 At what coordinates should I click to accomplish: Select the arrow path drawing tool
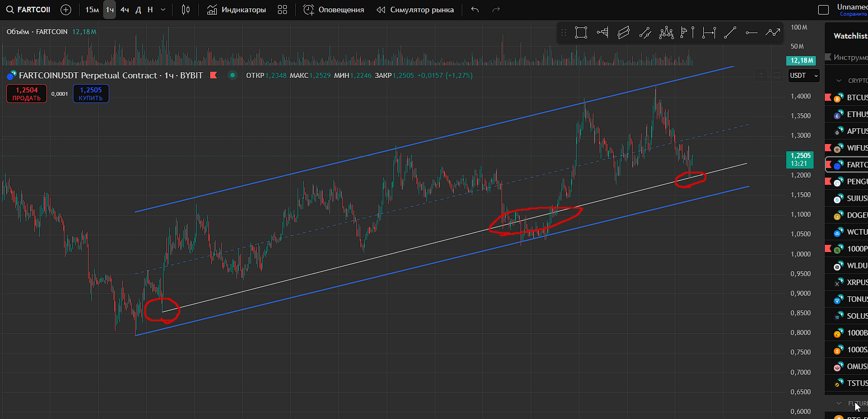(773, 33)
